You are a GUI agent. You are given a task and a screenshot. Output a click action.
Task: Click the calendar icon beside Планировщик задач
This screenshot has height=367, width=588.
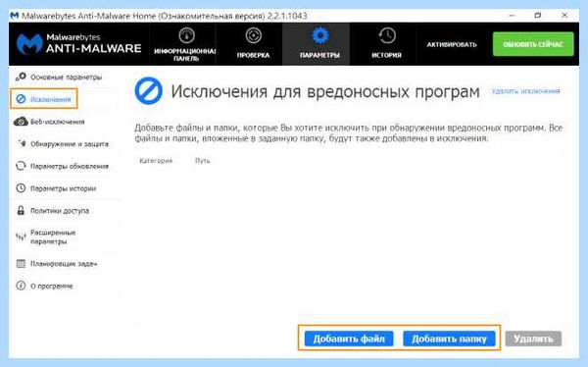(x=21, y=264)
